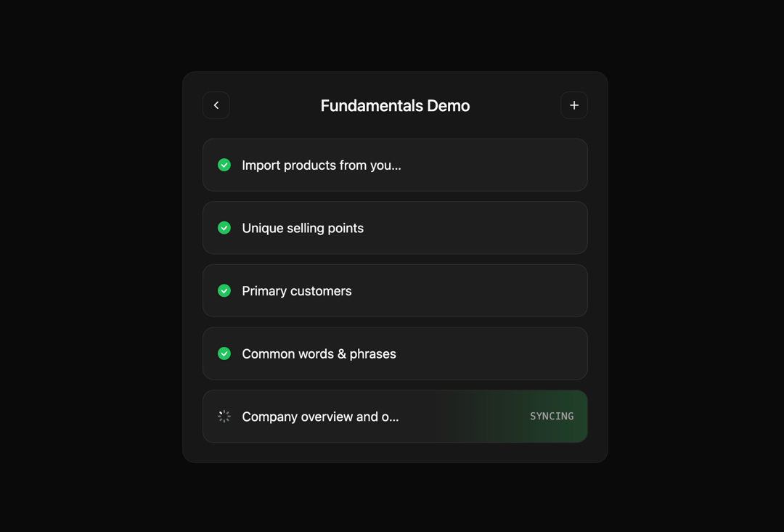Click the SYNCING status label
The image size is (784, 532).
[x=552, y=417]
